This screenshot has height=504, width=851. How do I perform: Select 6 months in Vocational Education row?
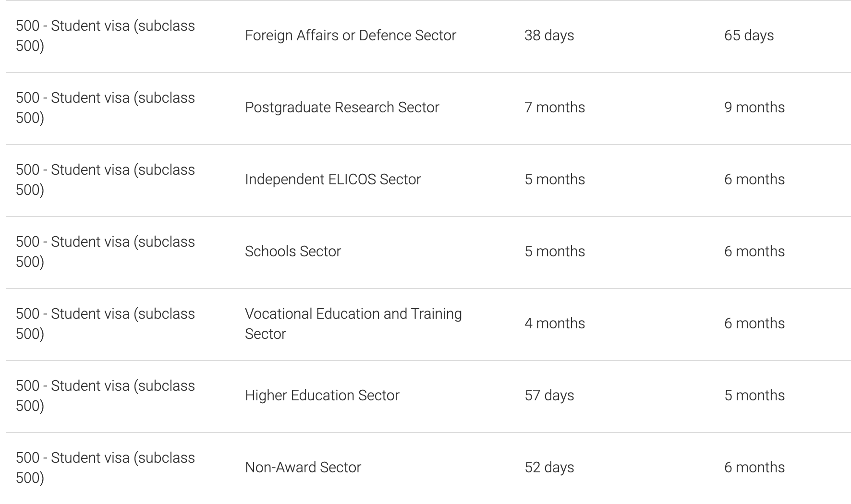click(754, 324)
